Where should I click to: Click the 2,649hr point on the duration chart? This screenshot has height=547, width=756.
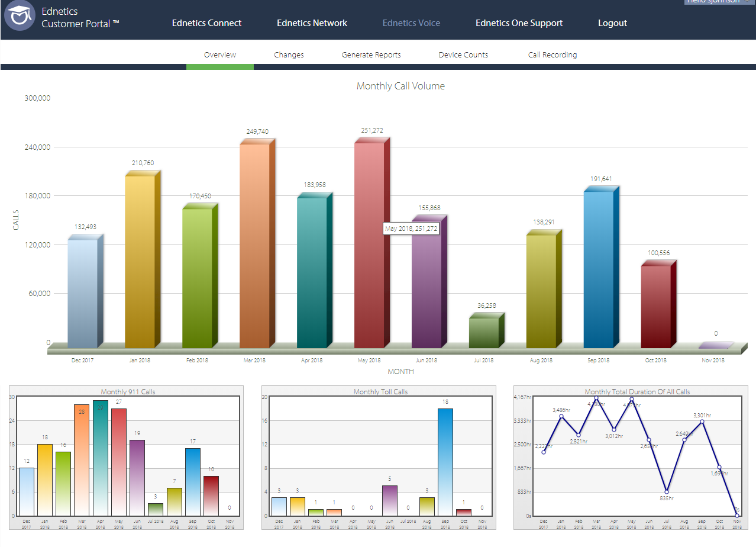[684, 440]
